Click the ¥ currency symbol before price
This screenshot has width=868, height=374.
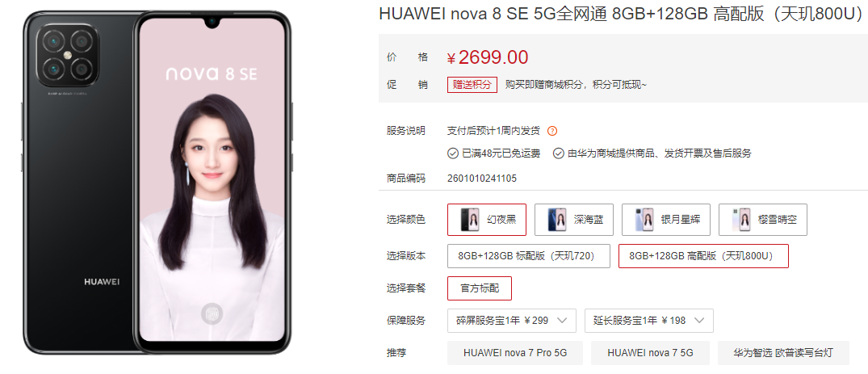(451, 58)
